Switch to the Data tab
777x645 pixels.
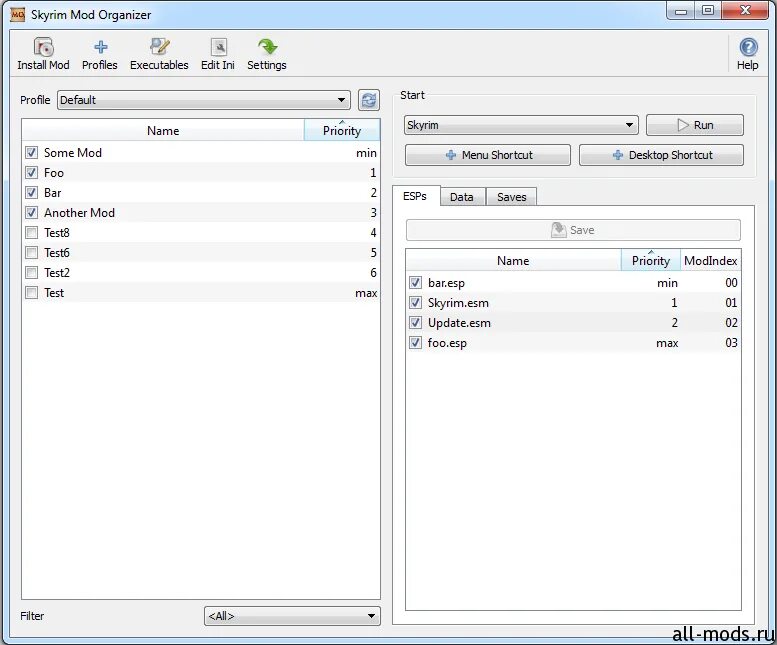click(462, 197)
